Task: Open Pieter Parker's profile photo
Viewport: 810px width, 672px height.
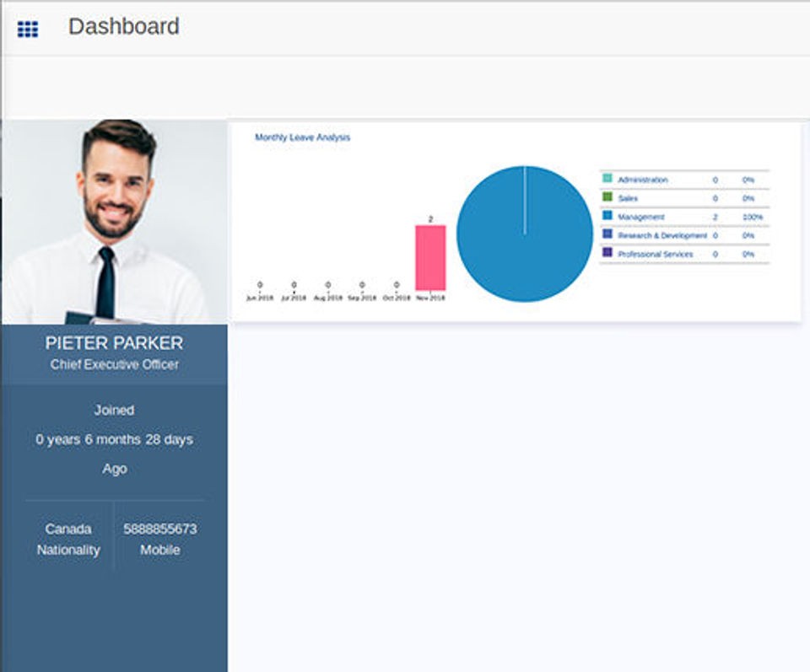Action: click(115, 222)
